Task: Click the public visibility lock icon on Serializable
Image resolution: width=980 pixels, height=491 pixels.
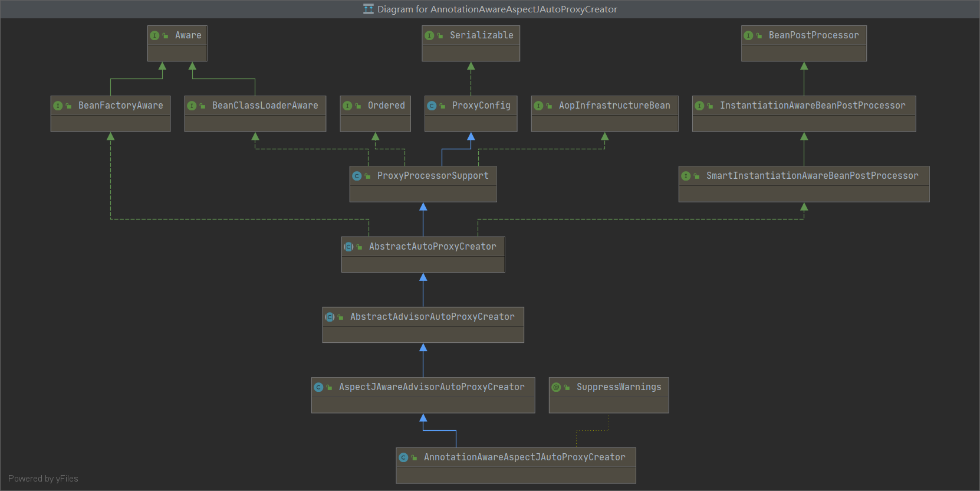Action: 440,36
